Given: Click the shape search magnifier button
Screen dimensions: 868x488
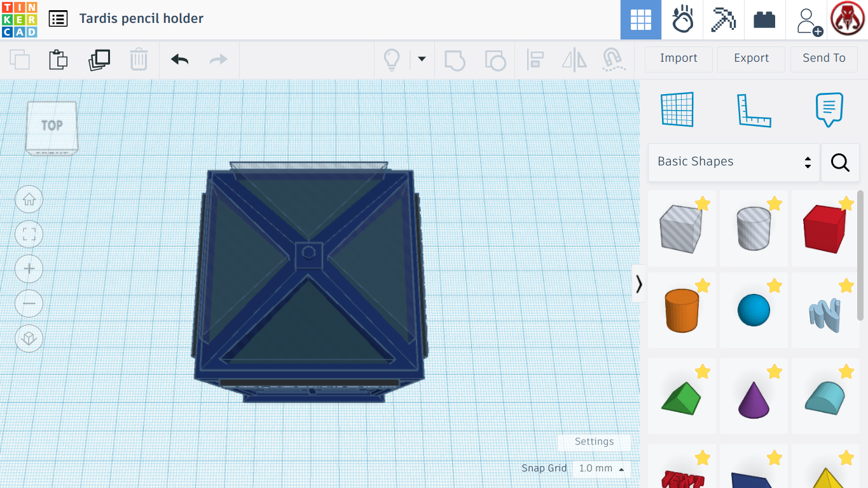Looking at the screenshot, I should (x=840, y=162).
